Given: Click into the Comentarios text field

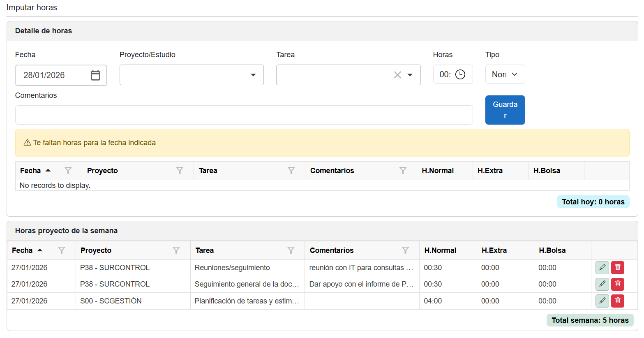Looking at the screenshot, I should [x=244, y=115].
